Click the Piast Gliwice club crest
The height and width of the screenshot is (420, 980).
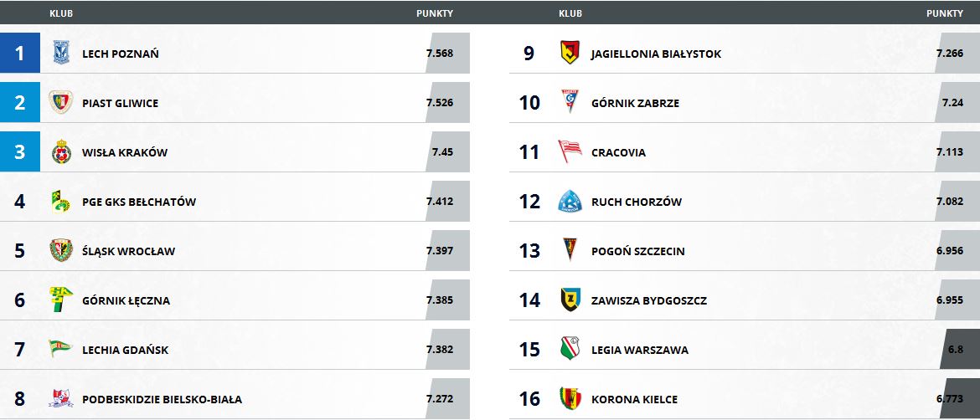pos(61,102)
